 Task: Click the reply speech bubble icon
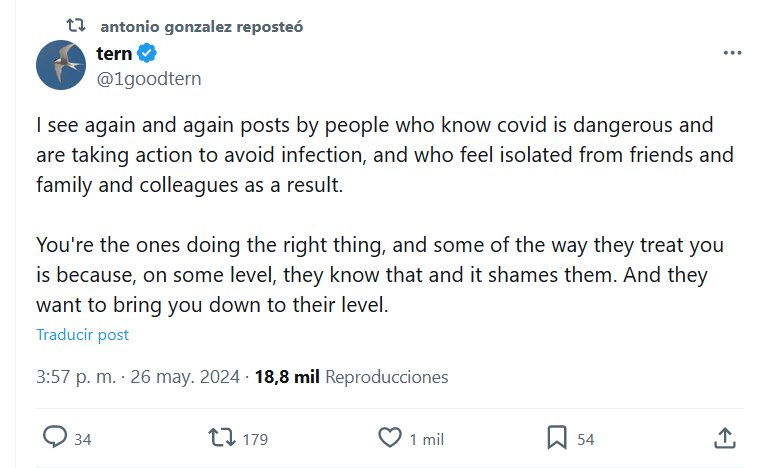tap(56, 437)
